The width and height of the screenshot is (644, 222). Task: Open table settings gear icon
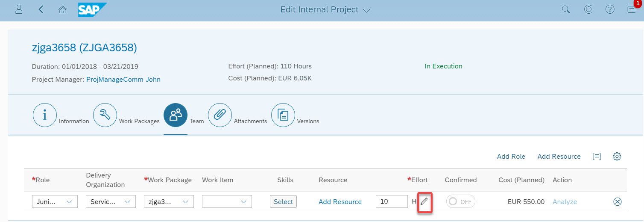[x=617, y=157]
